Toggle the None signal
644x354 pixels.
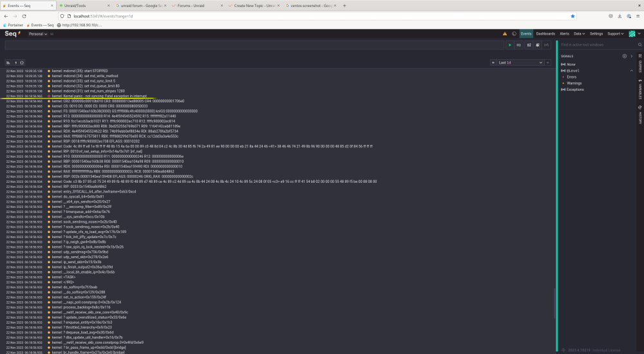(569, 64)
